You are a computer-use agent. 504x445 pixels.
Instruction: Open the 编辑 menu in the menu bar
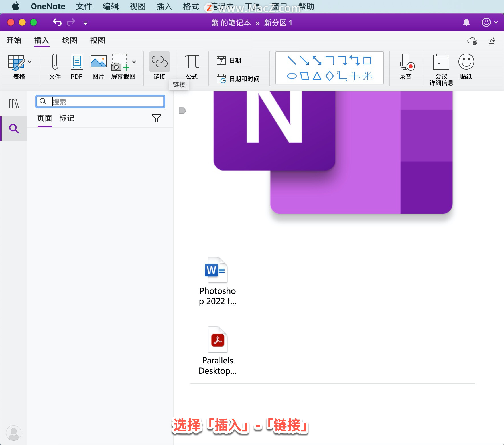111,6
